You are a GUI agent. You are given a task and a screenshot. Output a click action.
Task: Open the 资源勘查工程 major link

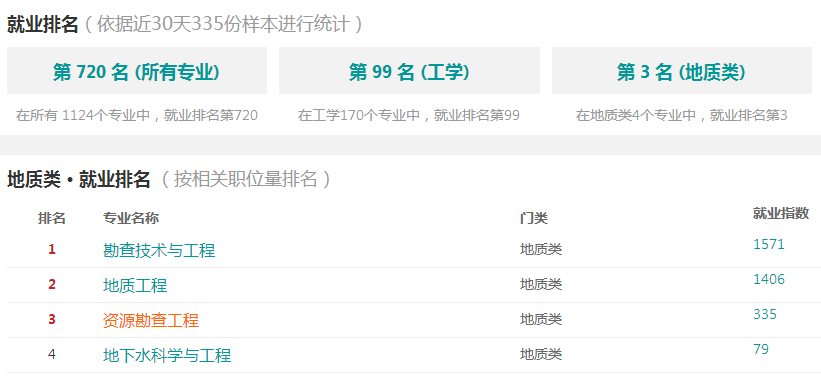click(151, 320)
